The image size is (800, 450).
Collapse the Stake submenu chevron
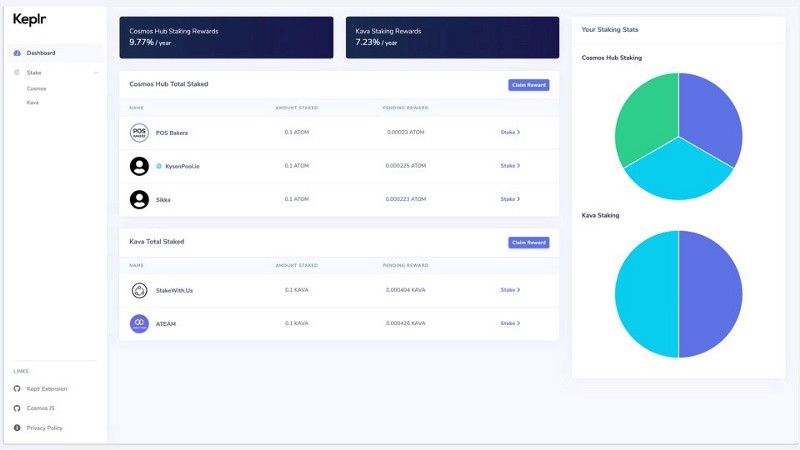pos(95,73)
